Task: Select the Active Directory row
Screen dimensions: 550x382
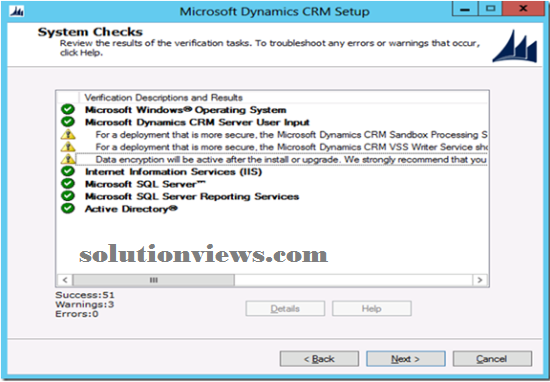Action: point(131,209)
